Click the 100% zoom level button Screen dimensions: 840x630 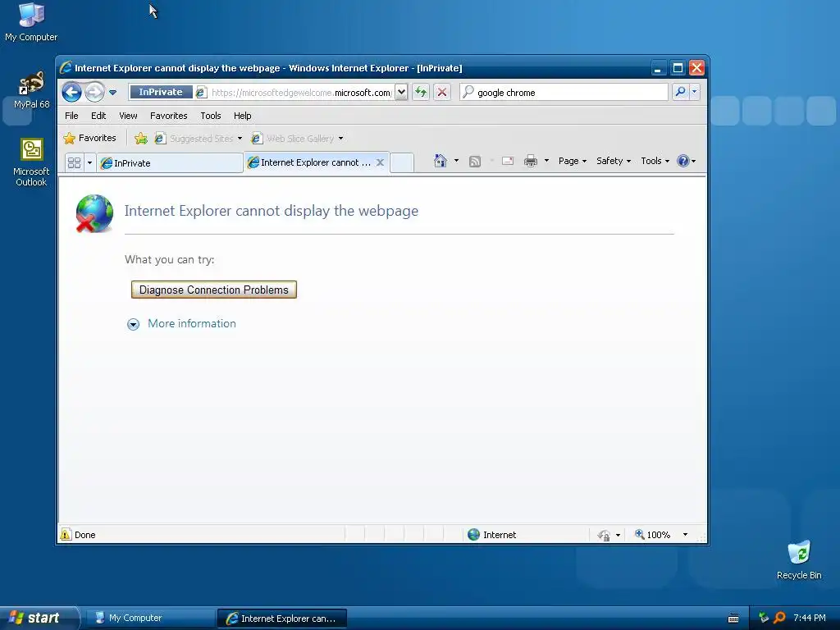pos(652,535)
